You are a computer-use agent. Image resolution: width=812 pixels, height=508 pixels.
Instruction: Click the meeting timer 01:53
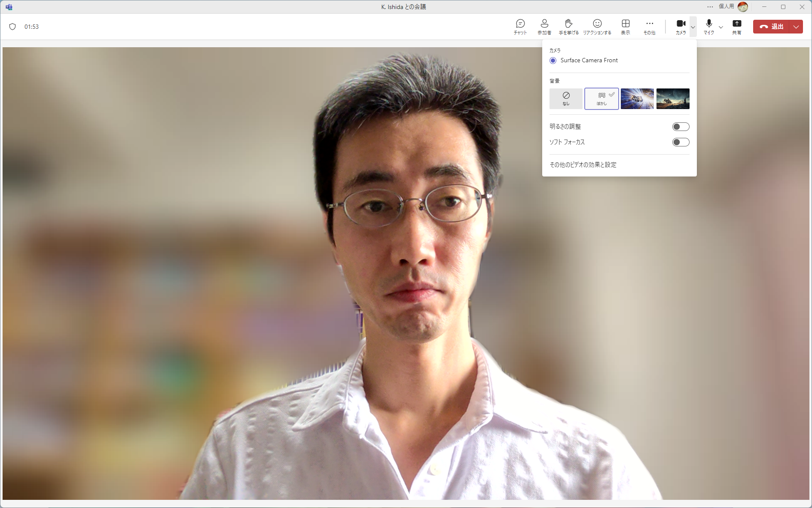coord(31,27)
